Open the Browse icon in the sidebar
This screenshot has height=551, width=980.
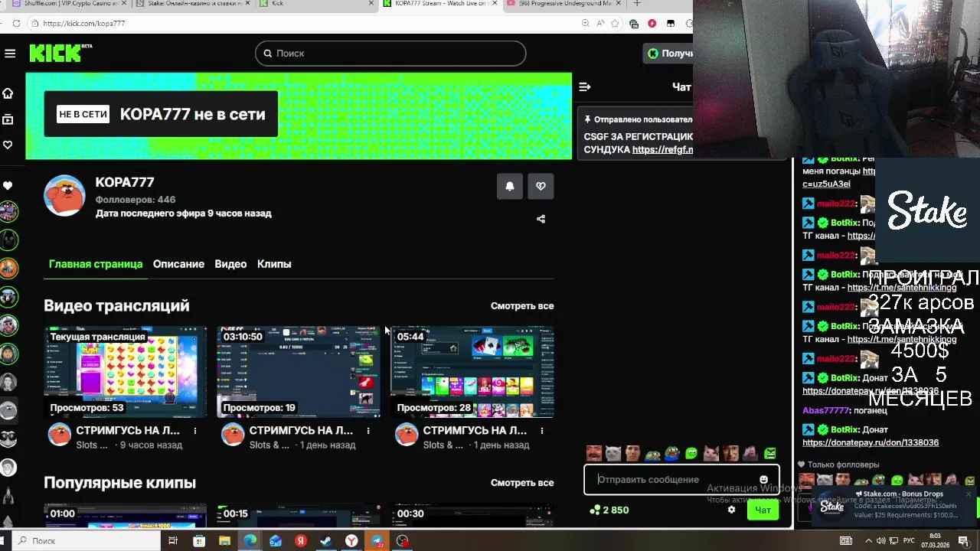tap(8, 119)
